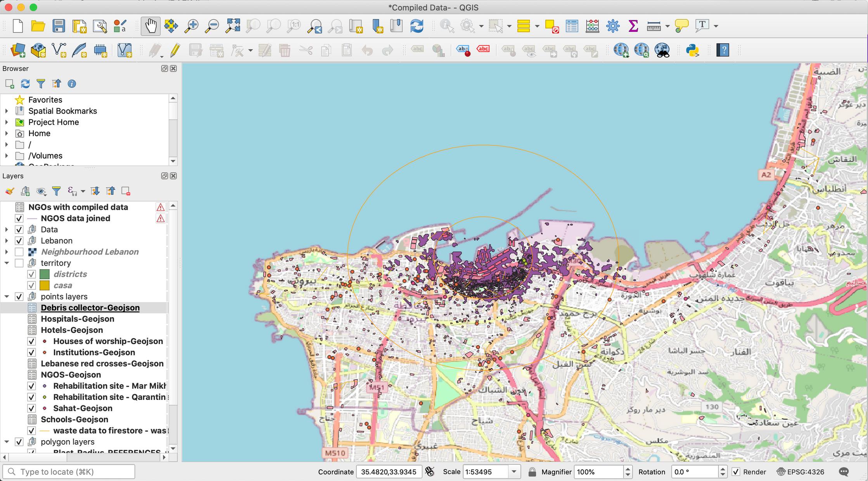
Task: Collapse the points layers group
Action: click(7, 297)
